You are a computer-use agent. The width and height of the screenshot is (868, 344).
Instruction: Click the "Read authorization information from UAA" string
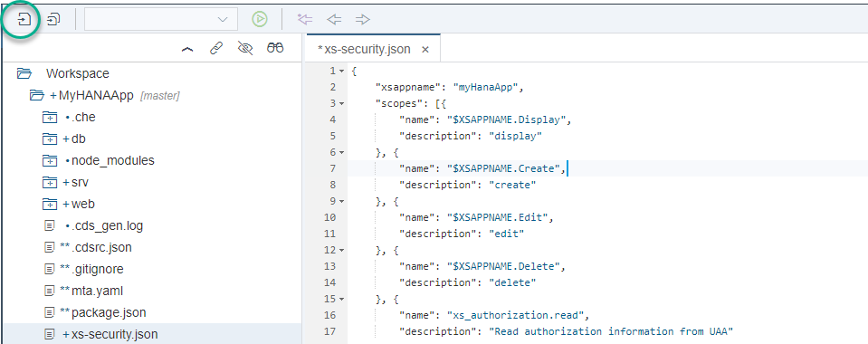(x=611, y=331)
